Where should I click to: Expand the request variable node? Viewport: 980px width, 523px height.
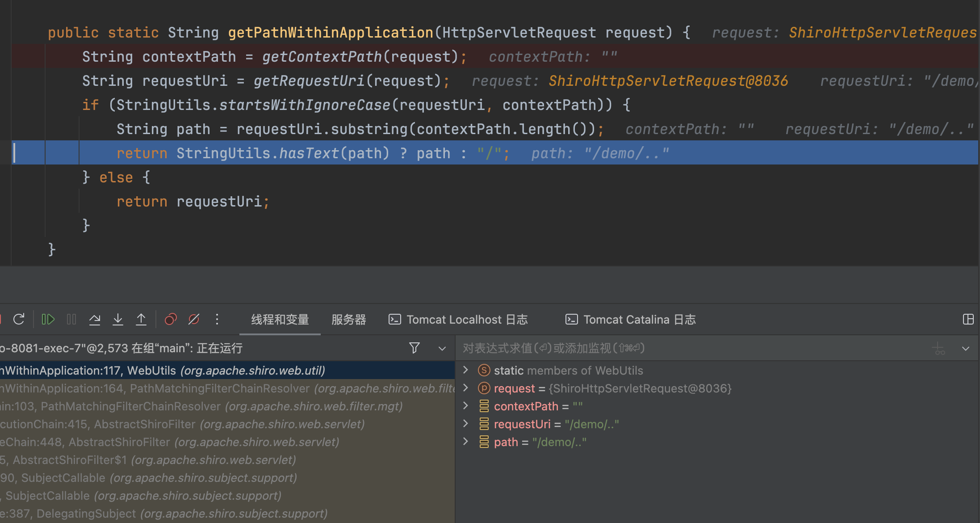[465, 388]
